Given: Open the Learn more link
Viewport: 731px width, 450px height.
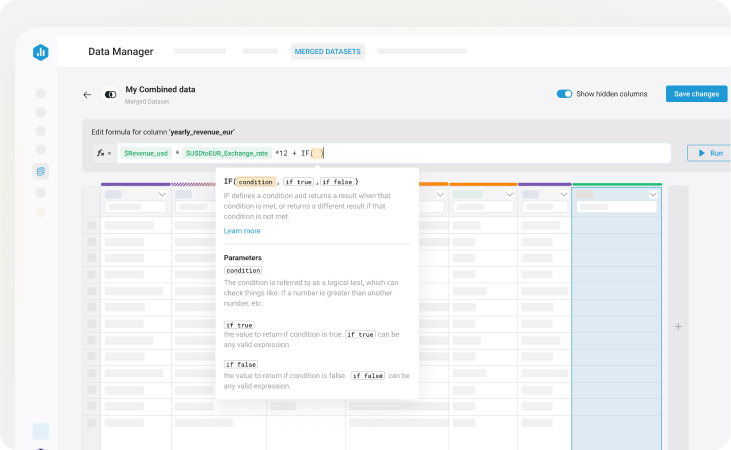Looking at the screenshot, I should point(242,231).
